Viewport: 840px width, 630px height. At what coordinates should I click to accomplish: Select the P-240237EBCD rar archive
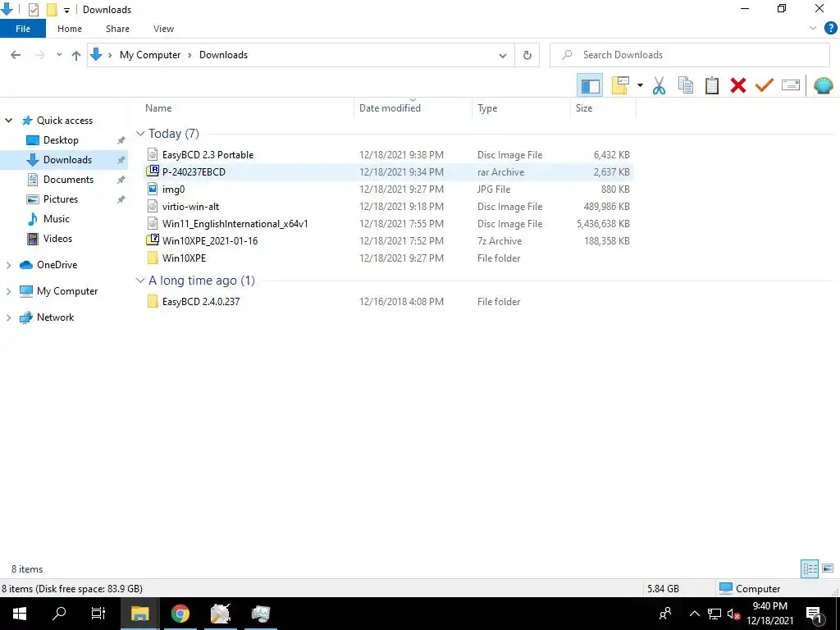coord(389,172)
